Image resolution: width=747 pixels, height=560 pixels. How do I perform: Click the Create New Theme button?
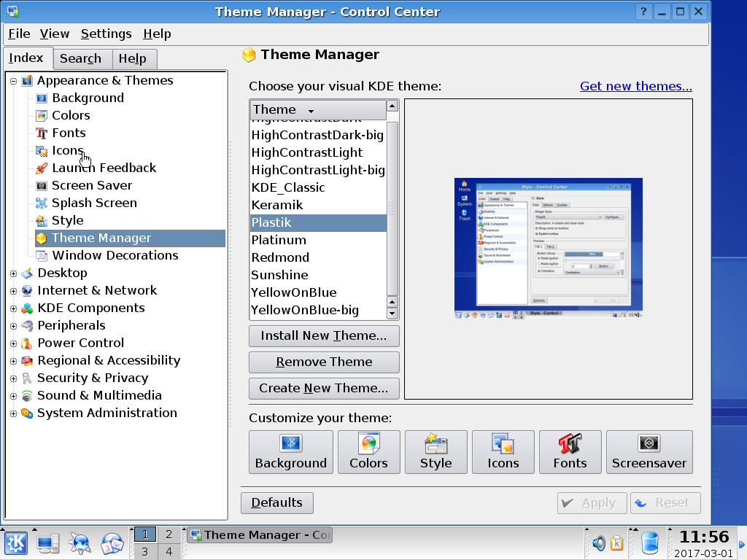pyautogui.click(x=324, y=388)
